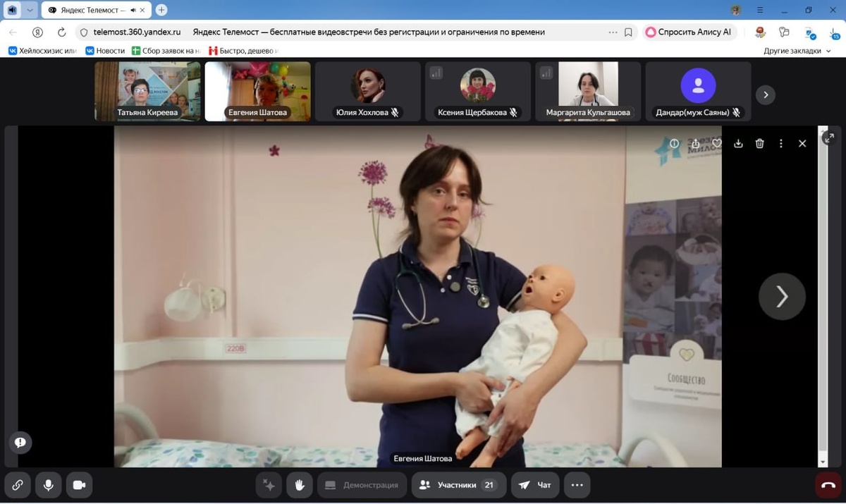Open the Yandex home Я button
Screen dimensions: 846x504
[x=37, y=32]
